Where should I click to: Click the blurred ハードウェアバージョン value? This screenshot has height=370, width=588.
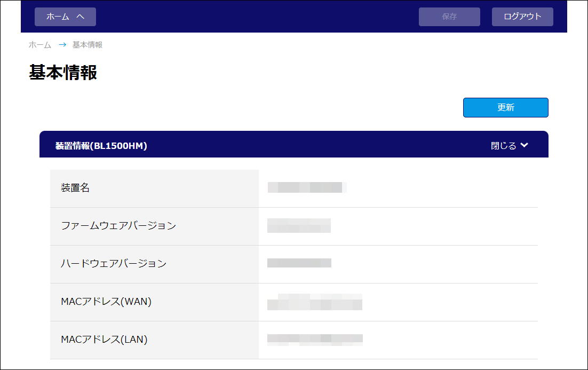[x=299, y=263]
